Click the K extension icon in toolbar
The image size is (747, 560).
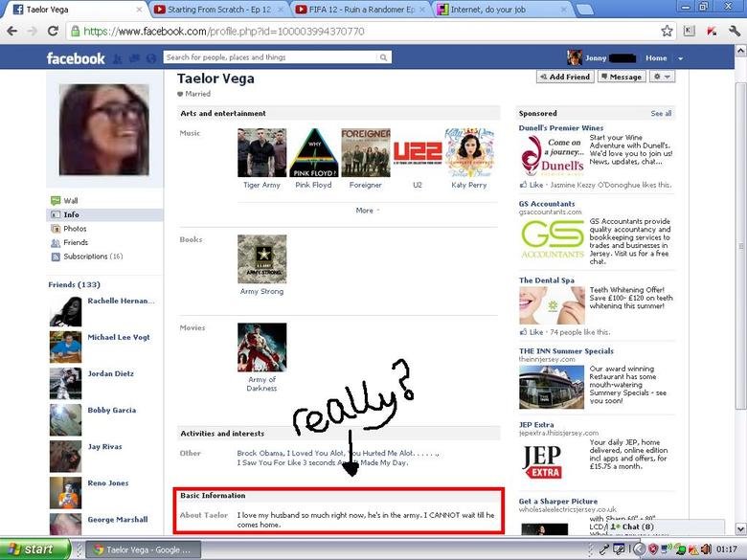[x=689, y=31]
